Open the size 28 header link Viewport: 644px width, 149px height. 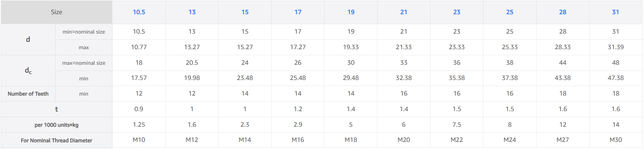coord(563,12)
